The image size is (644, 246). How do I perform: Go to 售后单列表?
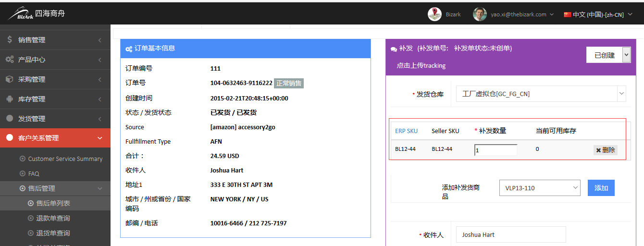click(x=55, y=203)
